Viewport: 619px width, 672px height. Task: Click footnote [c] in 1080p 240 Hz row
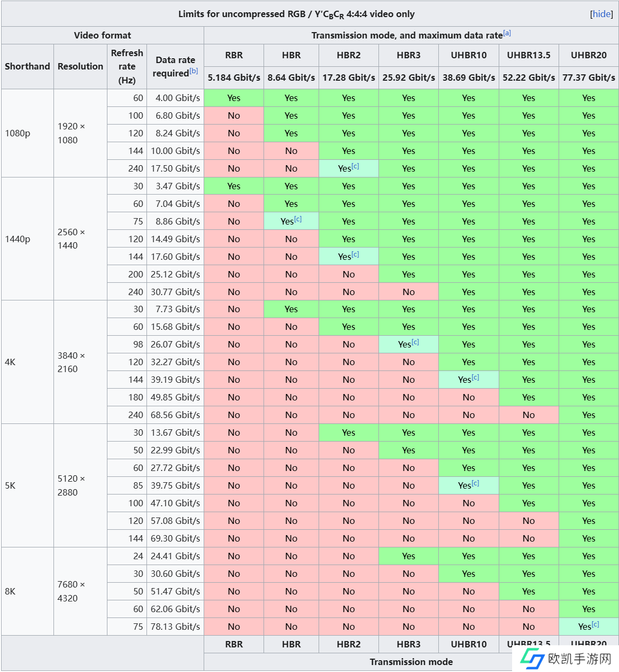click(x=355, y=166)
